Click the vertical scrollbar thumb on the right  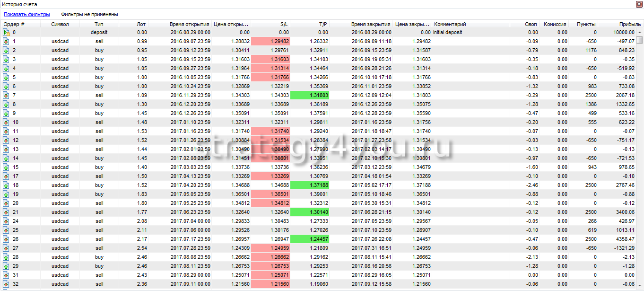coord(639,40)
